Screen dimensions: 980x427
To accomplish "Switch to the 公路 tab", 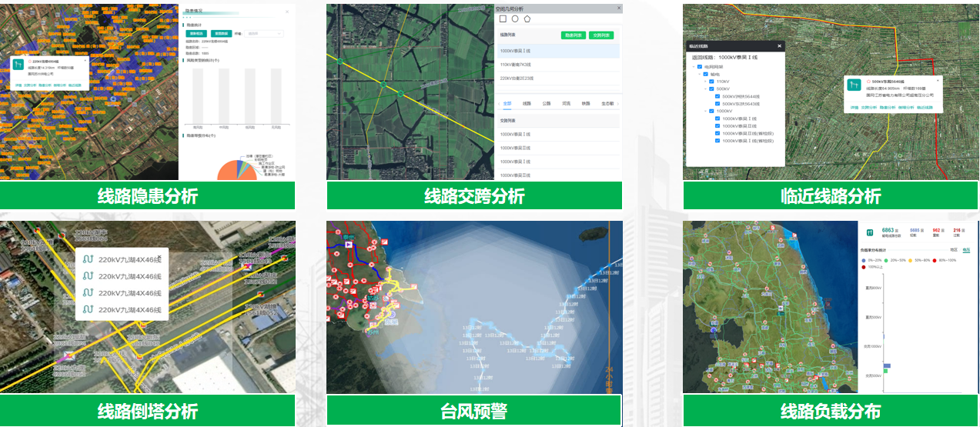I will coord(547,103).
